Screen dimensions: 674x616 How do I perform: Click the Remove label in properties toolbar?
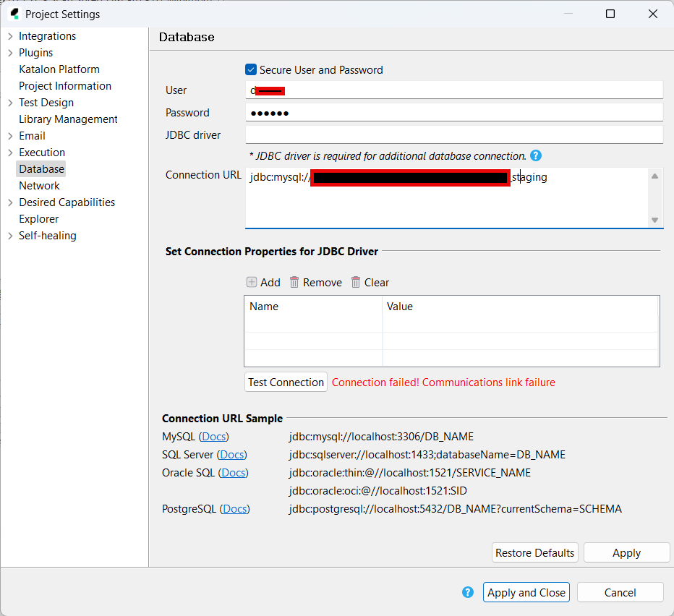(323, 283)
